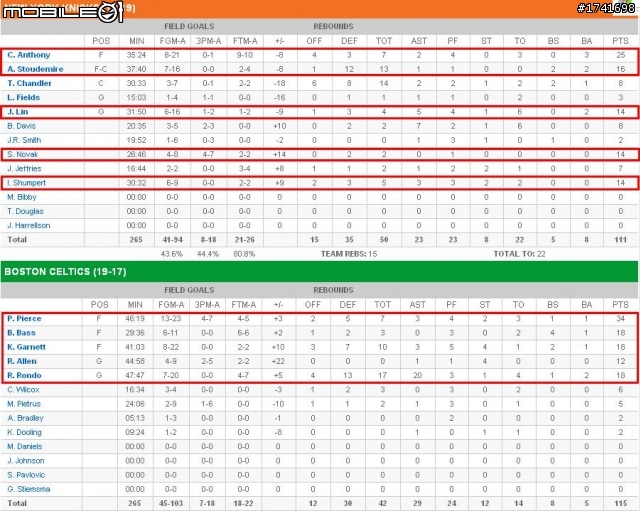Click R. Rondo's 20 assists cell
The height and width of the screenshot is (511, 640).
pyautogui.click(x=417, y=375)
